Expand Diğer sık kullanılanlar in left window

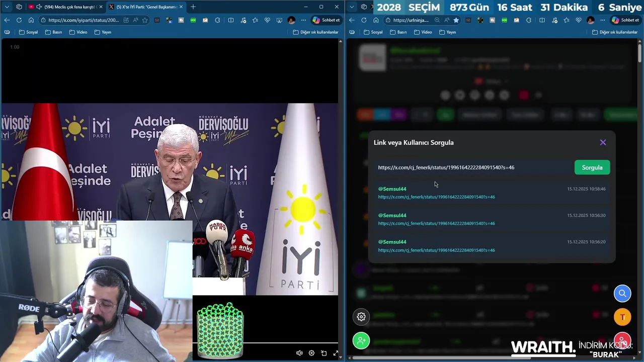315,32
